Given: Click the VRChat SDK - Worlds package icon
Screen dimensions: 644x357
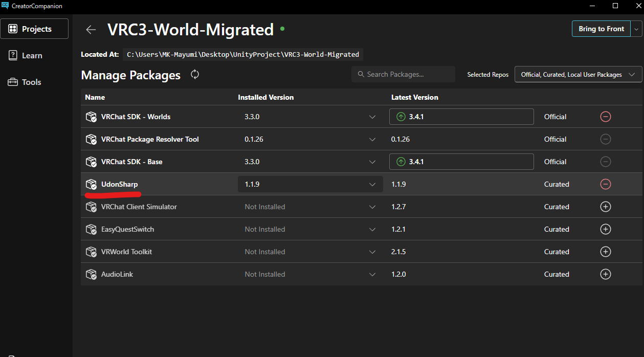Looking at the screenshot, I should tap(91, 117).
